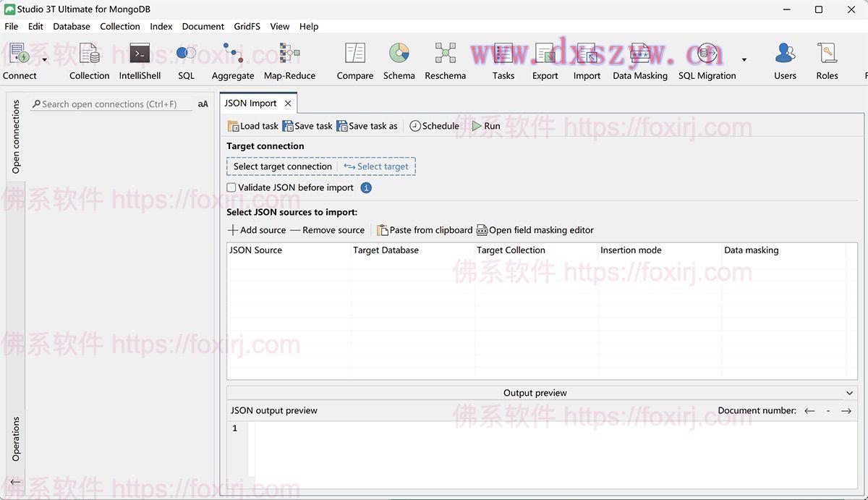Click Load task button
The image size is (868, 500).
[253, 126]
